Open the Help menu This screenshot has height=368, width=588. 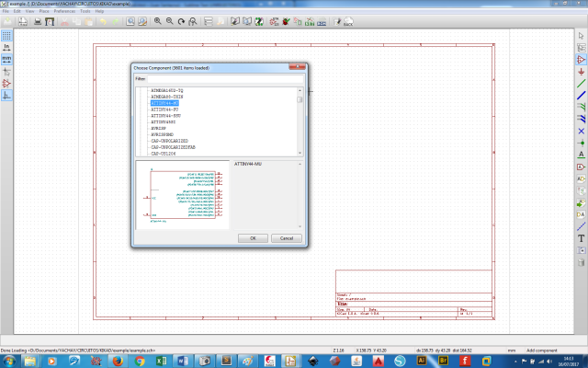point(99,11)
